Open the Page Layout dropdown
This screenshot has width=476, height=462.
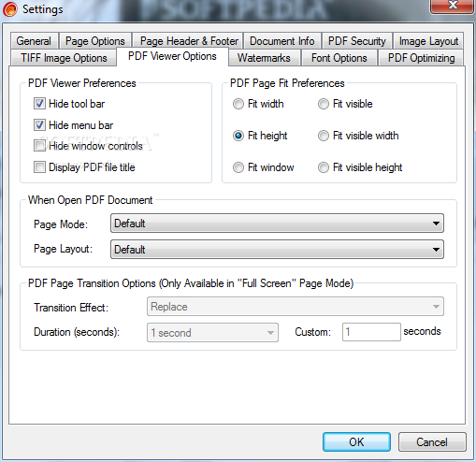(277, 250)
